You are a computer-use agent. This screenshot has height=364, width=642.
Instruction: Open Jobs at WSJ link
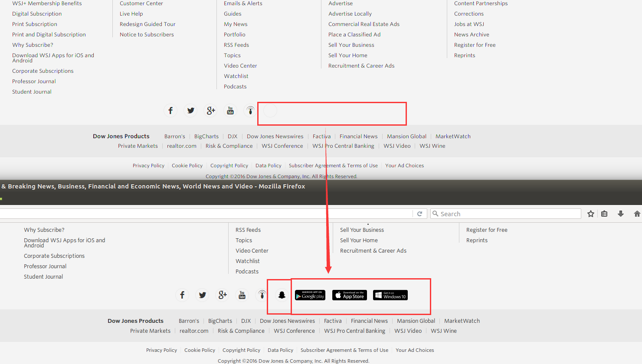point(469,24)
